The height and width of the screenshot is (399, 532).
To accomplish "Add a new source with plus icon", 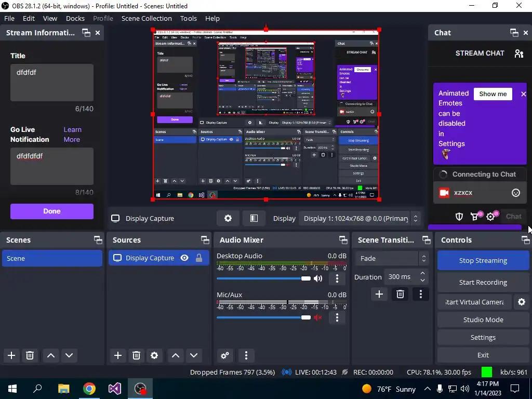I will tap(118, 355).
